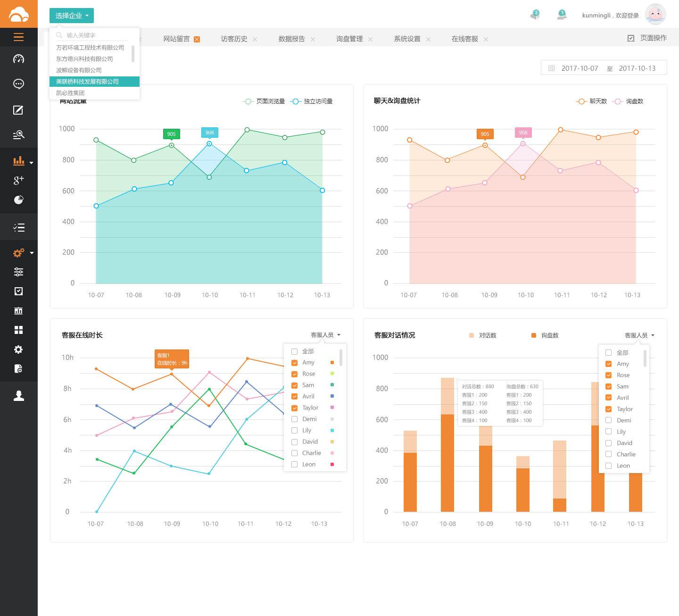This screenshot has width=679, height=616.
Task: Select 美联桥科技发展有限公司 from company list
Action: coord(94,82)
